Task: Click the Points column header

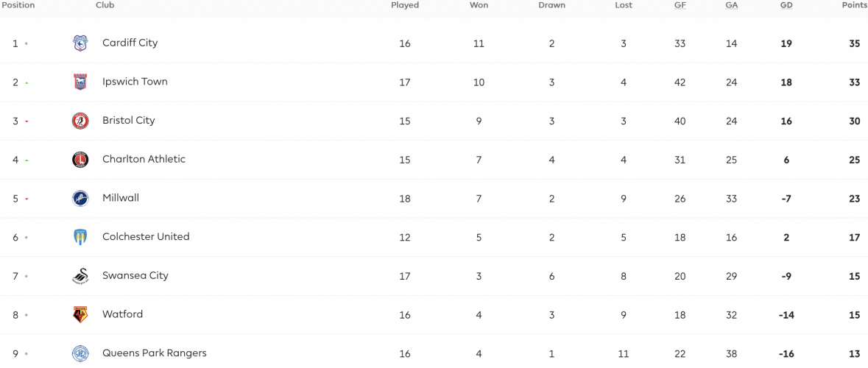Action: [x=853, y=5]
